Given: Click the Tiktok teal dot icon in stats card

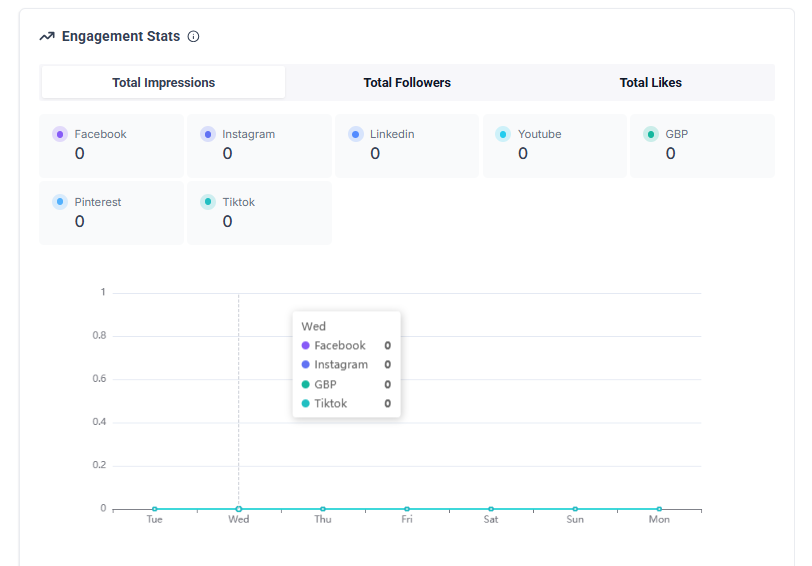Looking at the screenshot, I should coord(208,201).
